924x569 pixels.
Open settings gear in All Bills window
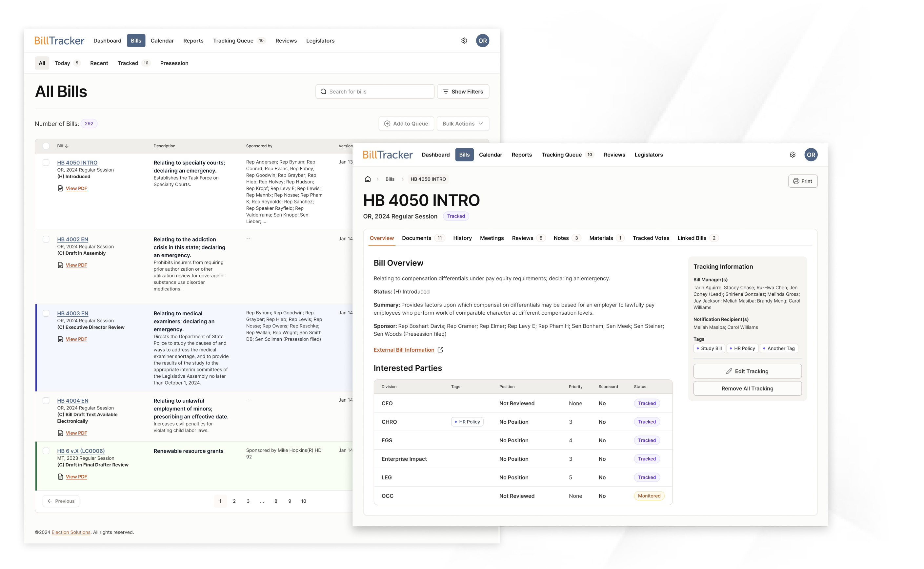coord(464,41)
